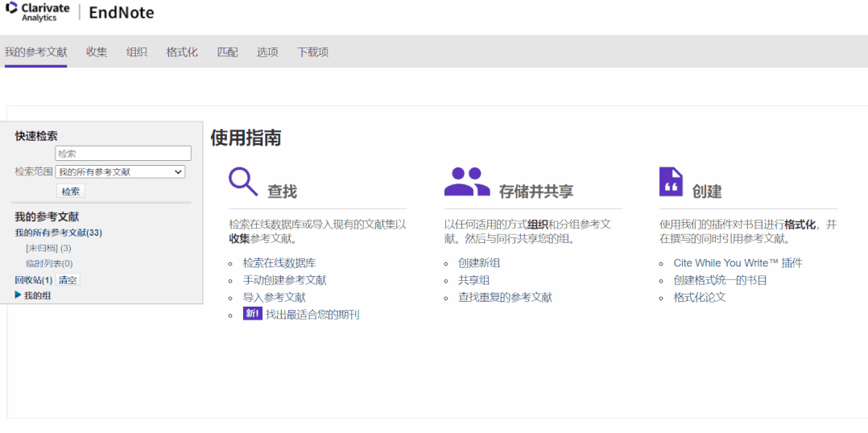Click the 使用指南 heading

point(246,138)
